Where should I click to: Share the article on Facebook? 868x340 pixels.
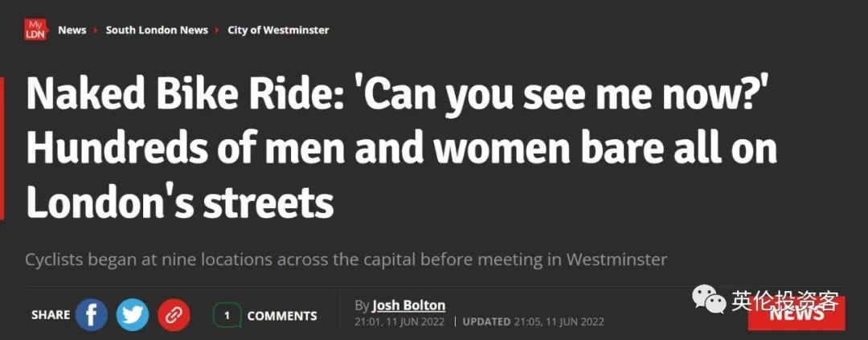pos(92,315)
